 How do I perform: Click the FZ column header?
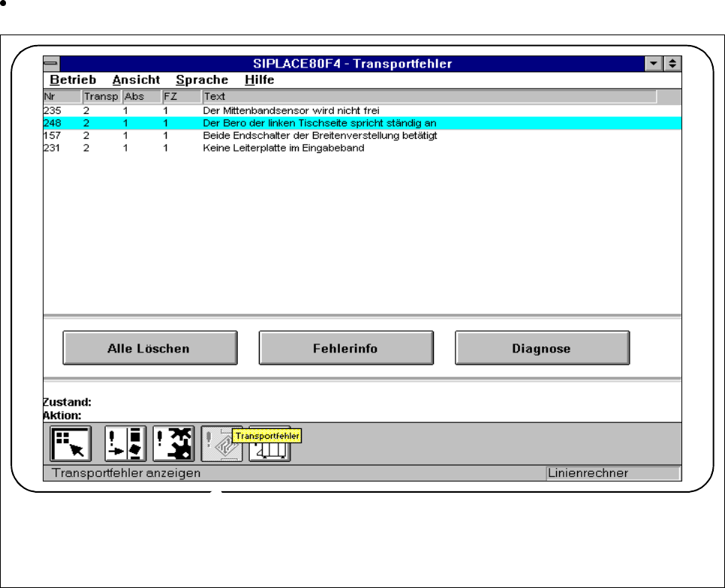[x=182, y=97]
